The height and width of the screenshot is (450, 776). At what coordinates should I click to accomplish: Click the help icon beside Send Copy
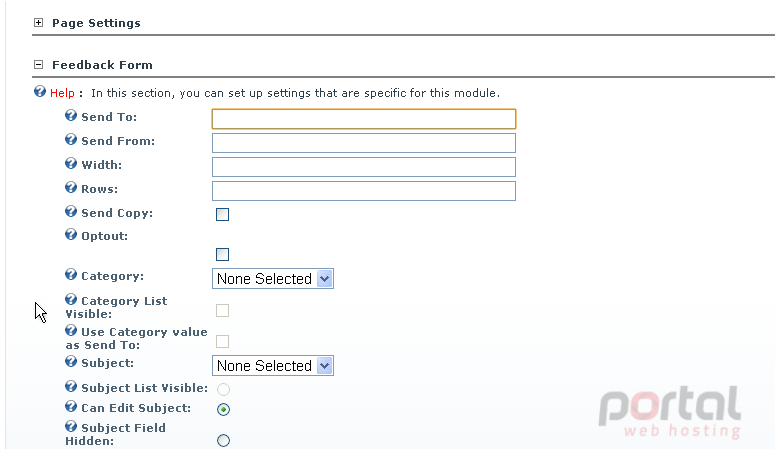[x=71, y=211]
